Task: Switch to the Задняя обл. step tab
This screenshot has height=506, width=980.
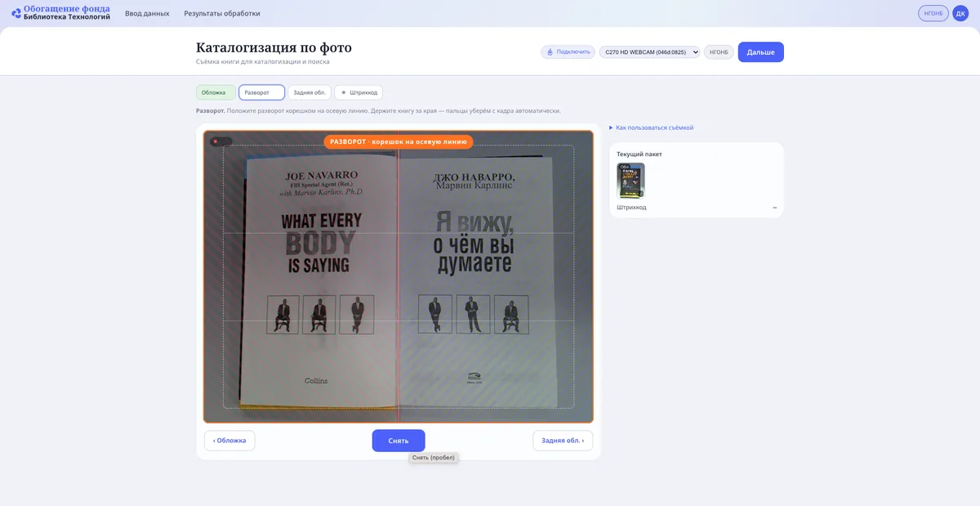Action: [310, 92]
